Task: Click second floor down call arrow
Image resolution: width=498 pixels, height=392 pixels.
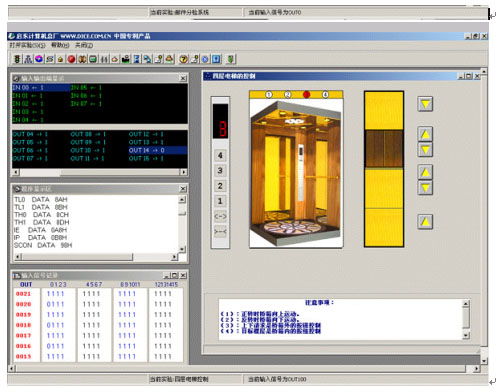Action: (425, 188)
